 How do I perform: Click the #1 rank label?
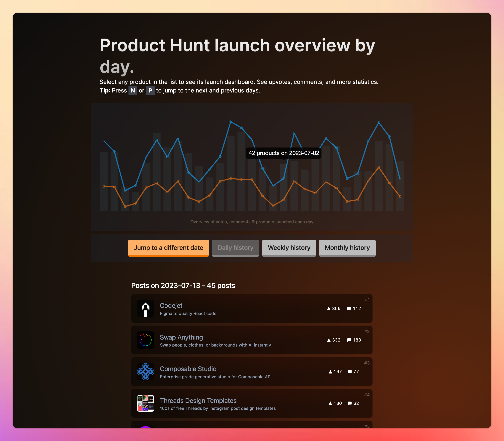[x=367, y=300]
